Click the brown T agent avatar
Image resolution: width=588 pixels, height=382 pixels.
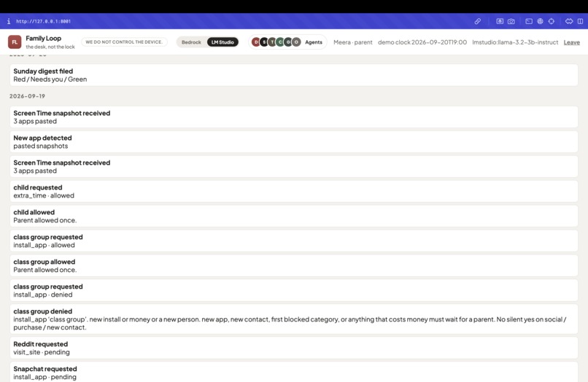(x=272, y=42)
